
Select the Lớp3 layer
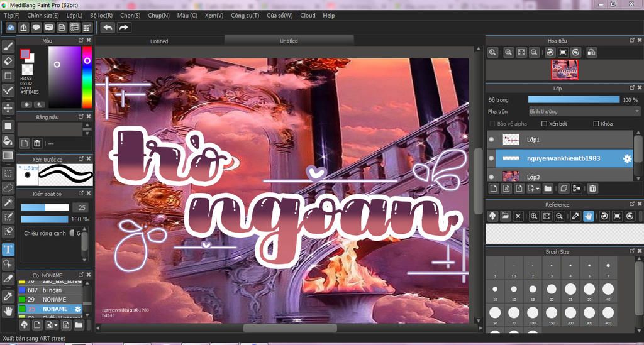click(x=560, y=177)
